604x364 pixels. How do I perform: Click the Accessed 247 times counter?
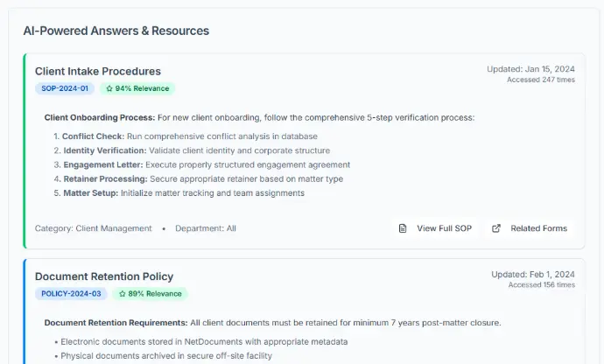(x=541, y=80)
